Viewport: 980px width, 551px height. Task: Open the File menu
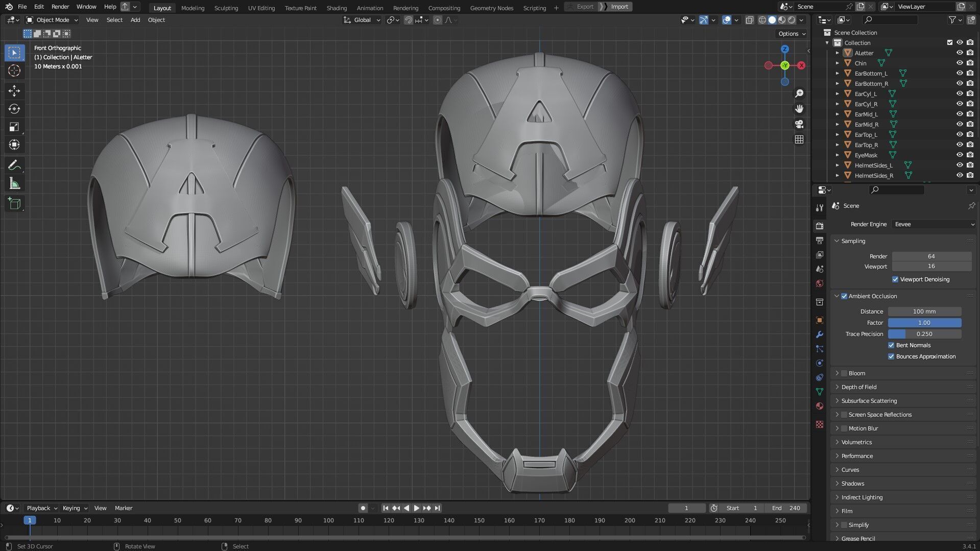(22, 7)
